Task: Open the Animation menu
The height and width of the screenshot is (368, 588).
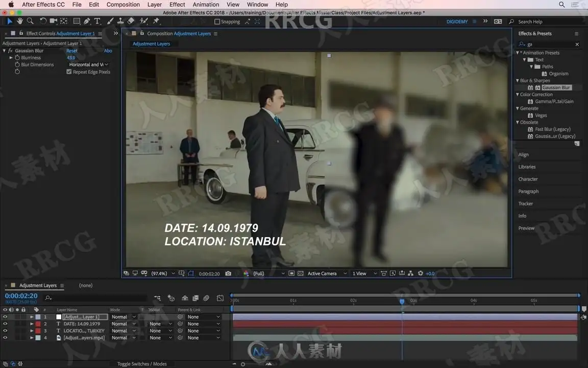Action: click(x=206, y=5)
